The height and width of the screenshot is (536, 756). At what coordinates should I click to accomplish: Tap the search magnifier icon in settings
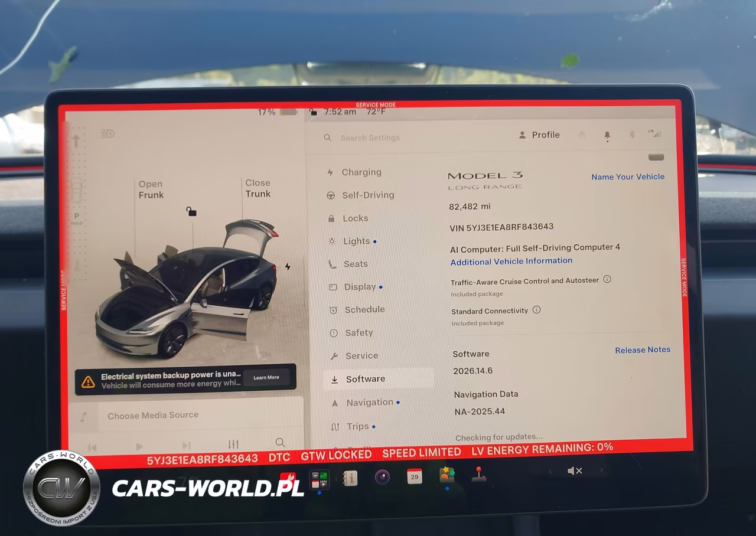[x=328, y=138]
